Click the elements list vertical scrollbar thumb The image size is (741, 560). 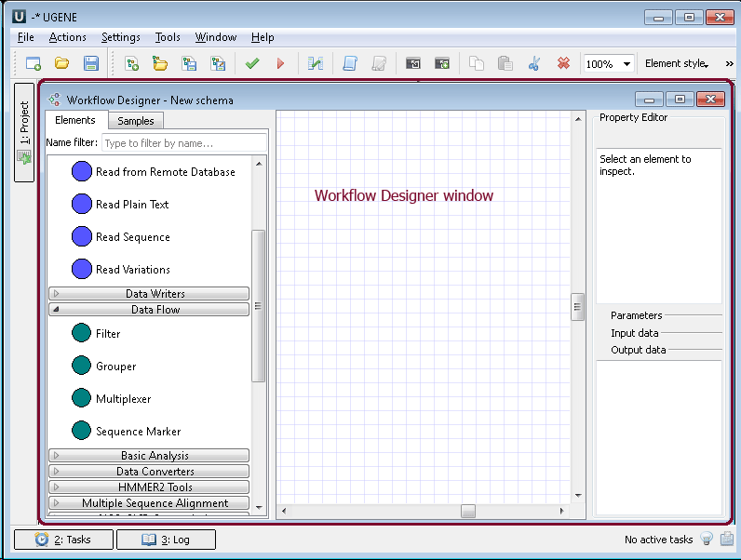(259, 305)
